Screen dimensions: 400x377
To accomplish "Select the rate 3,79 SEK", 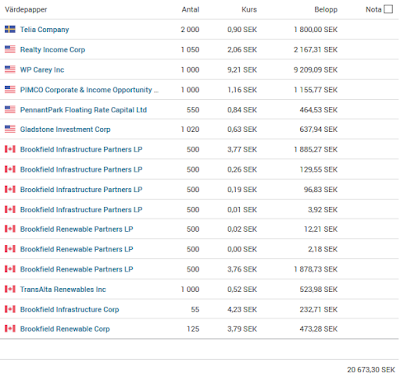I will (242, 329).
